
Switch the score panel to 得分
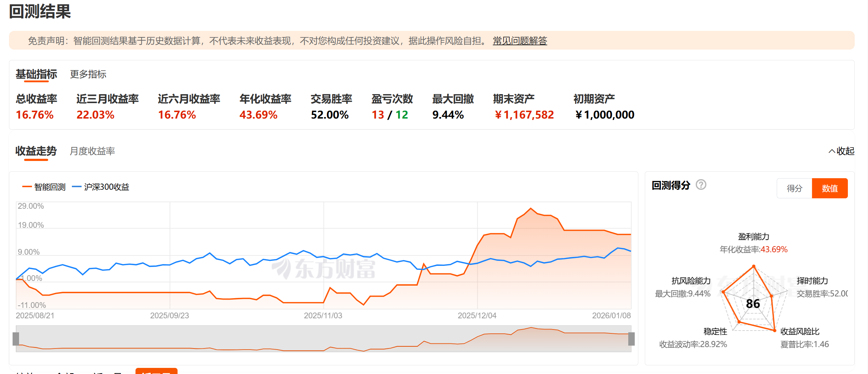[x=794, y=188]
